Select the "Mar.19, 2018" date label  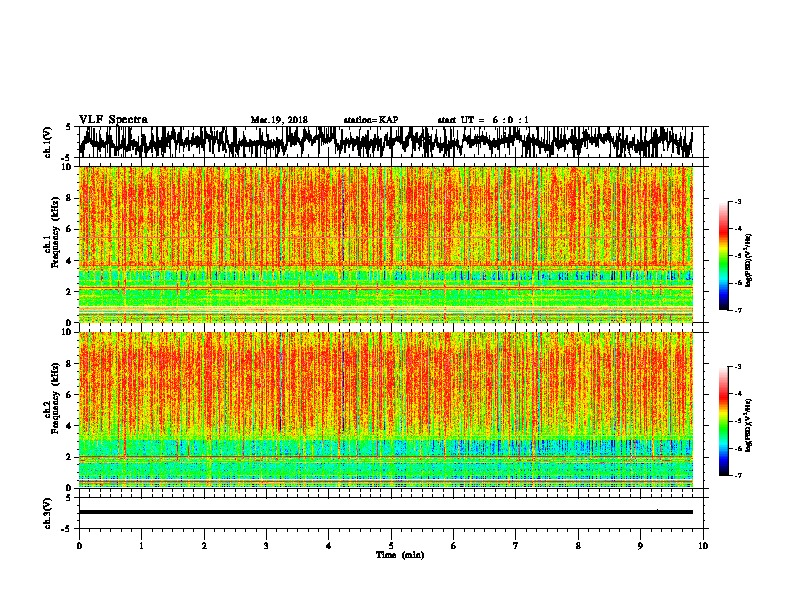279,120
